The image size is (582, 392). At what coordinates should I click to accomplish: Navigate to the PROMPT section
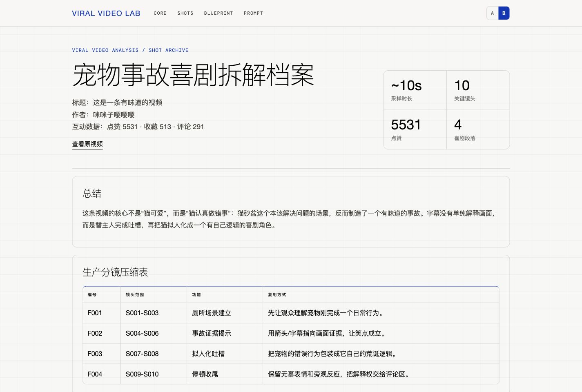[253, 13]
